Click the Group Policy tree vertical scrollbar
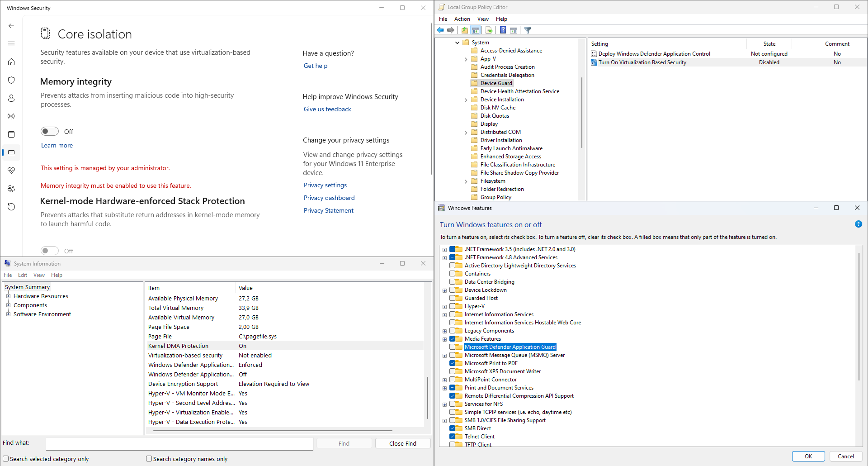 point(582,112)
